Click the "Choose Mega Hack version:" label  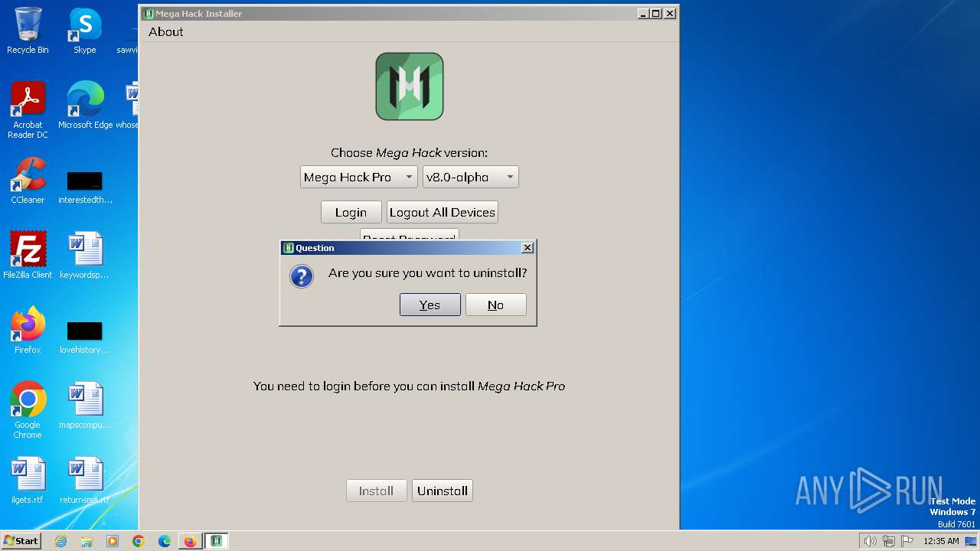[410, 153]
